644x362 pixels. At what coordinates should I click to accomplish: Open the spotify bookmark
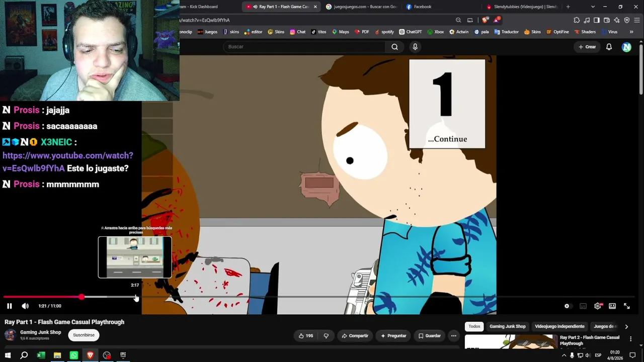pos(384,32)
